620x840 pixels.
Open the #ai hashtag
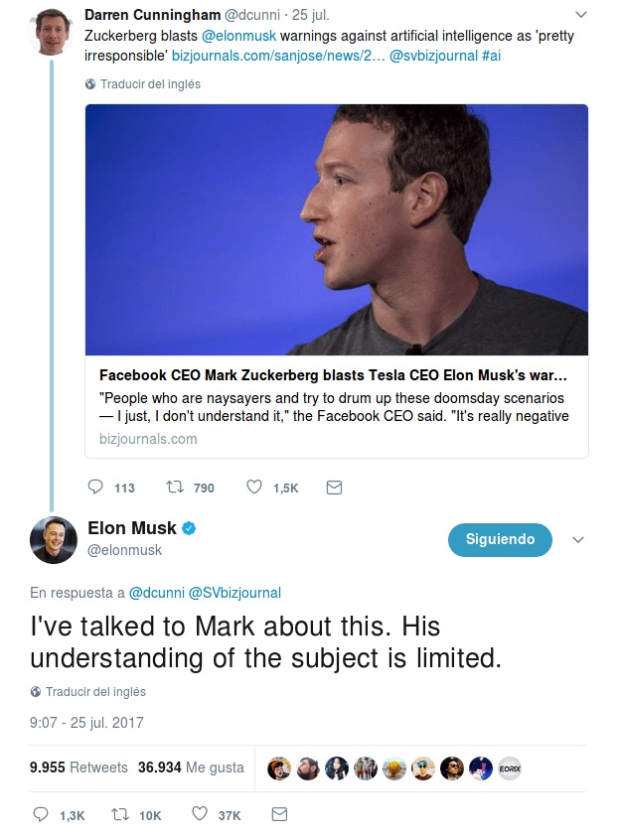tap(491, 55)
